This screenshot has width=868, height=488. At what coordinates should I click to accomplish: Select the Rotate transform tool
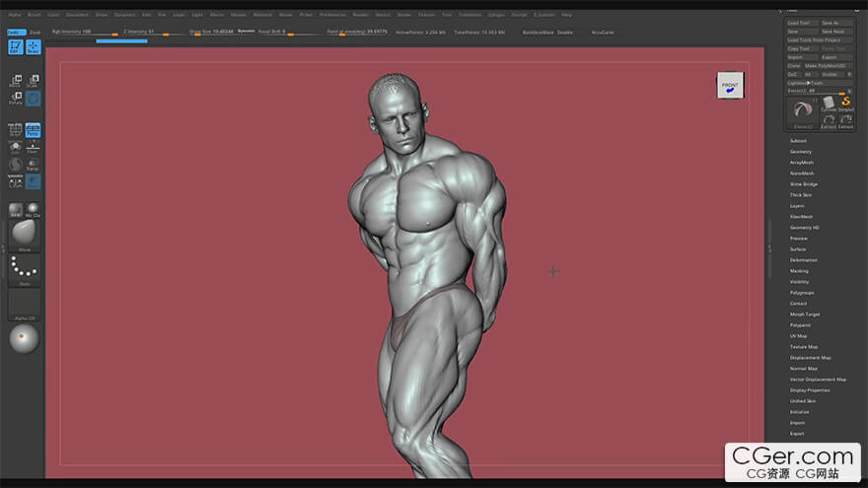point(16,98)
